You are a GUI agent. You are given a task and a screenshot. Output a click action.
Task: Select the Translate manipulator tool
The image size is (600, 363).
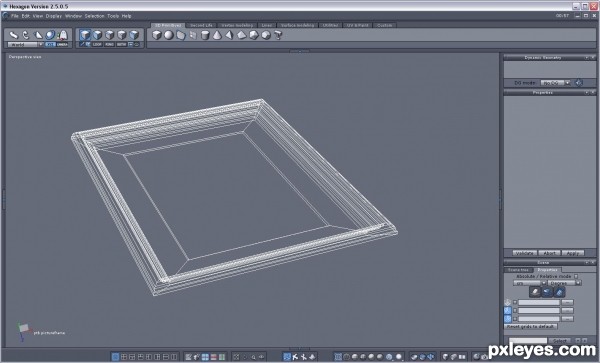[13, 35]
